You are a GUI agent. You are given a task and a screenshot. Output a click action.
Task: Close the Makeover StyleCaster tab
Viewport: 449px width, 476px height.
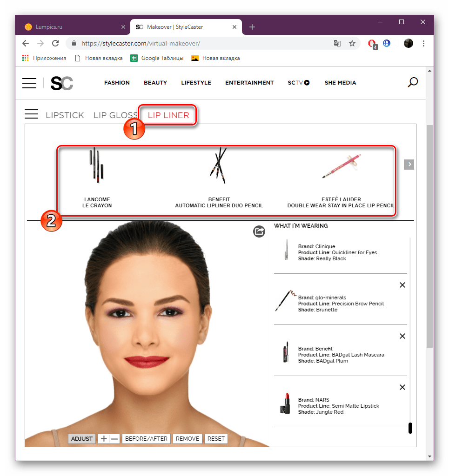click(x=235, y=27)
